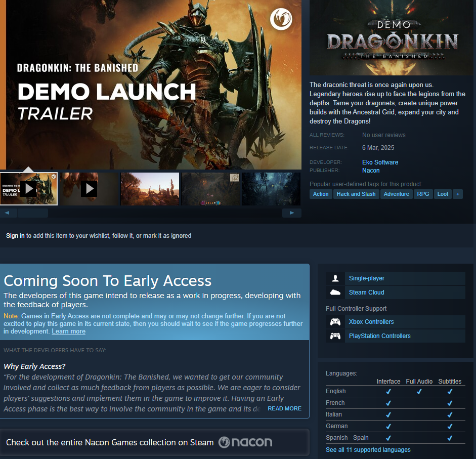Select the Hack and Slash tag
The image size is (476, 459).
click(356, 194)
